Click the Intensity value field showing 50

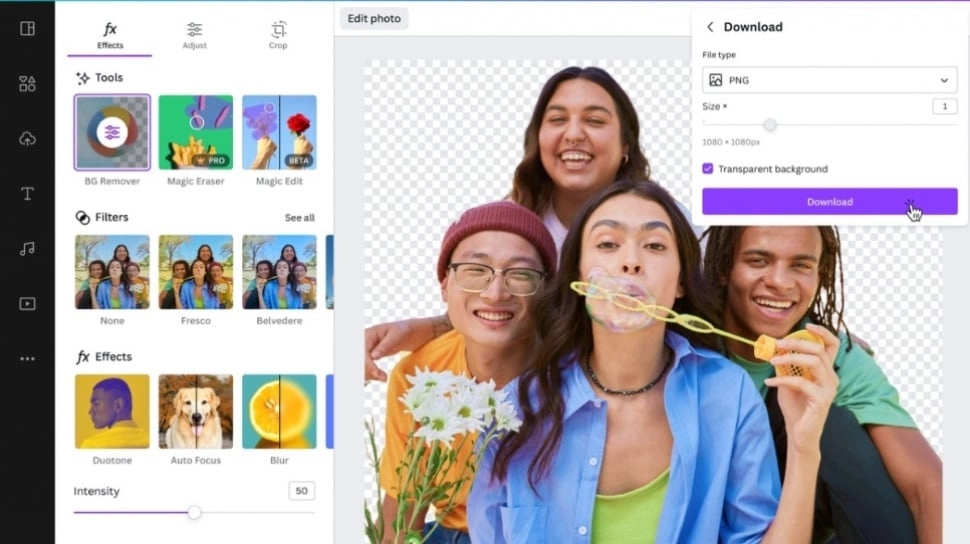coord(301,491)
